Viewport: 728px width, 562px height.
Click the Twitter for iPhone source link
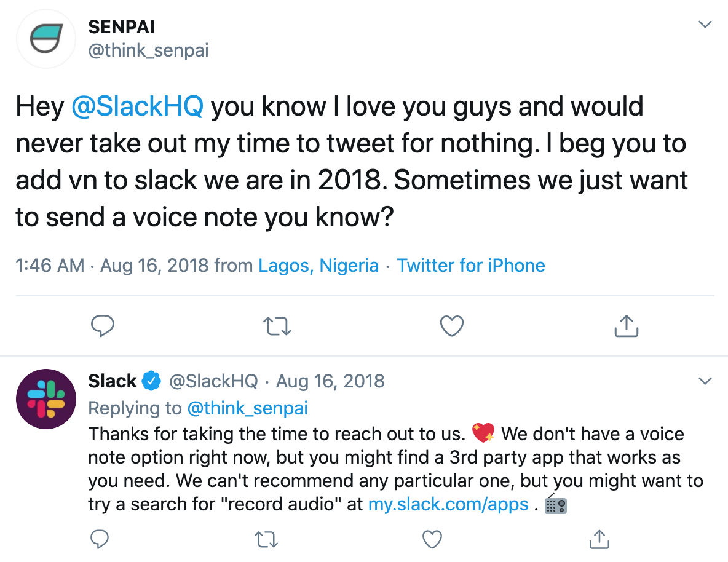click(x=471, y=266)
